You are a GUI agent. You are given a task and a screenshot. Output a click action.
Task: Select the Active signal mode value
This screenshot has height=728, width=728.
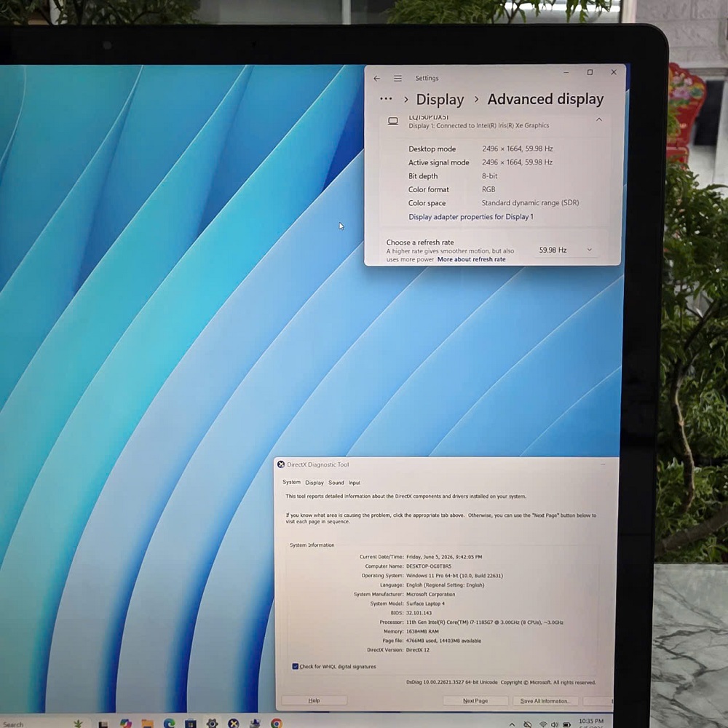click(517, 162)
